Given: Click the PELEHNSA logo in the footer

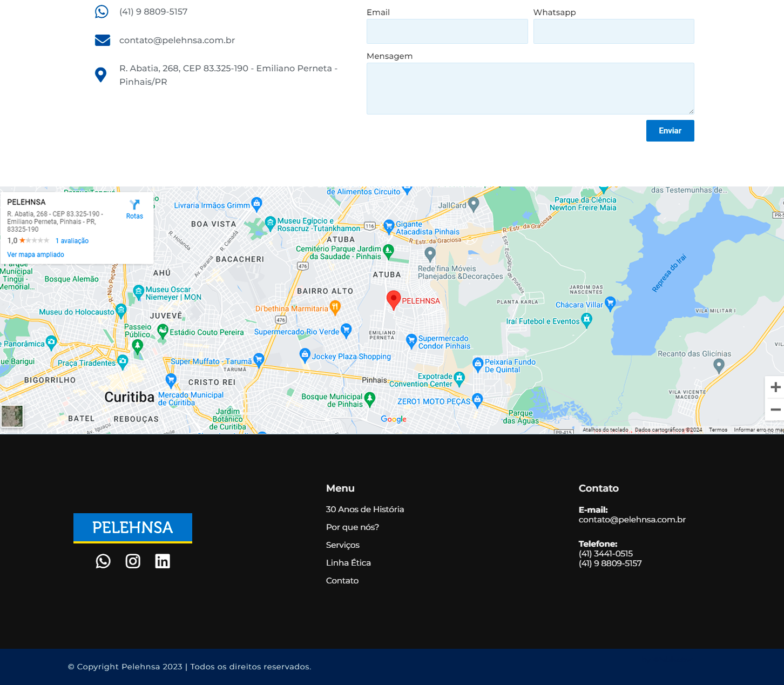Looking at the screenshot, I should click(x=133, y=528).
